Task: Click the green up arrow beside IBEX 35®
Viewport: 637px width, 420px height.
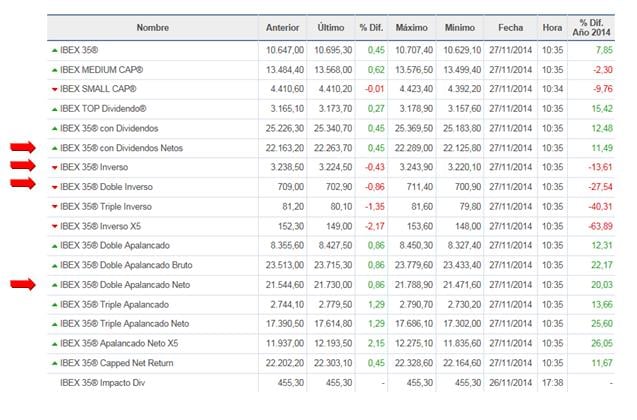Action: coord(55,50)
